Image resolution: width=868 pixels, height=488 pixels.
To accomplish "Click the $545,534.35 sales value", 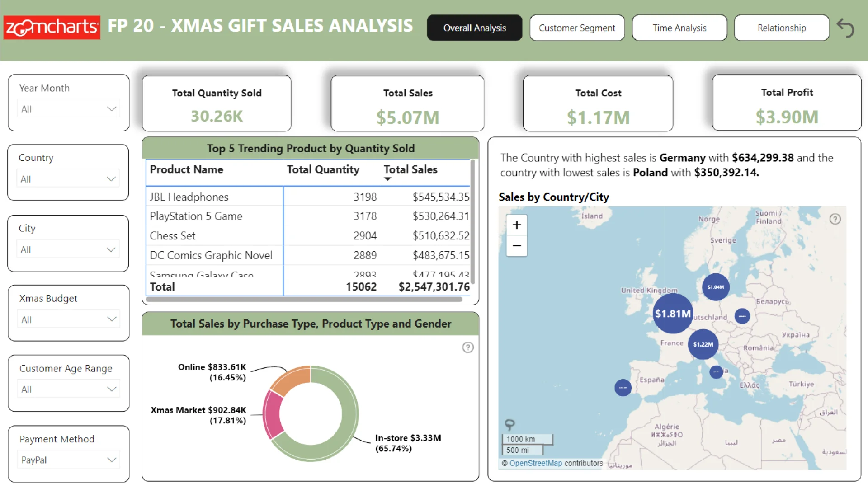I will (441, 197).
